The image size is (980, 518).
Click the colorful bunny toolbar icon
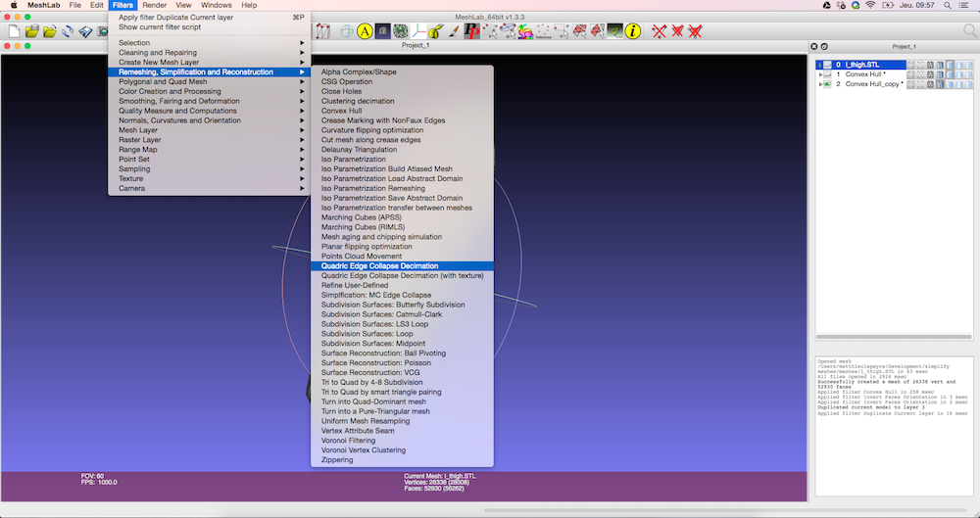525,30
